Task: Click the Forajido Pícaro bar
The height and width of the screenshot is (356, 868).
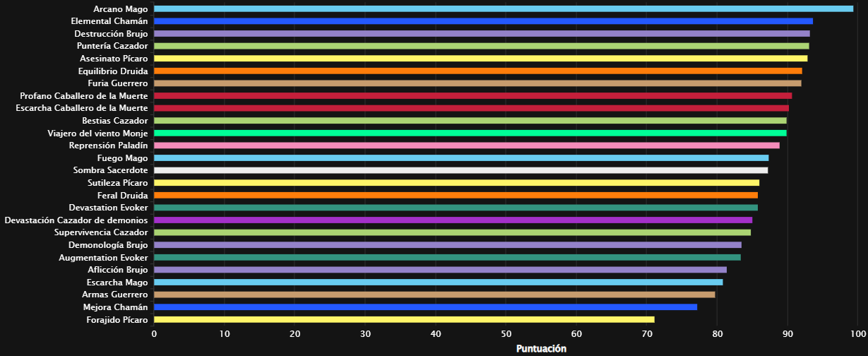Action: (x=404, y=319)
